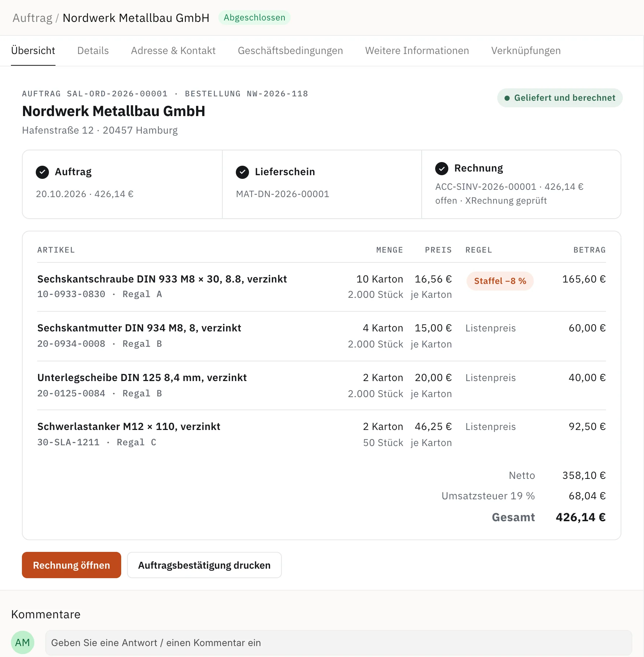Click the Abgeschlossen status badge
The height and width of the screenshot is (657, 644).
pyautogui.click(x=254, y=18)
